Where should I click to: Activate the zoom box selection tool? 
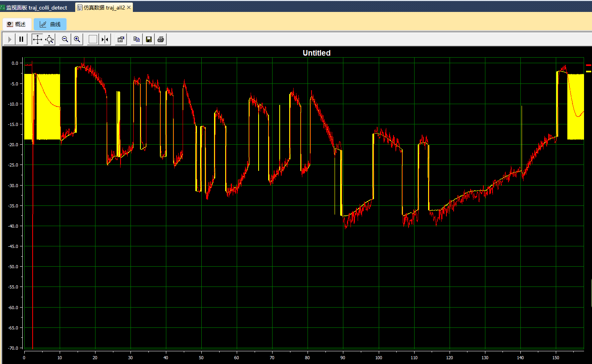coord(93,39)
